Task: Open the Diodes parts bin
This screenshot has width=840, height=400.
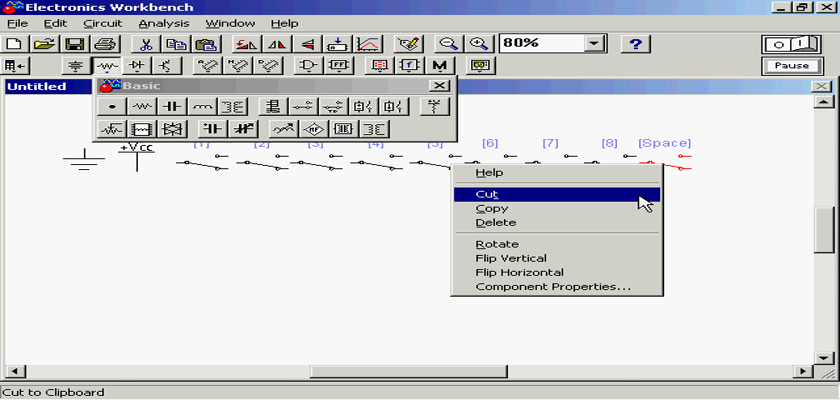Action: [x=137, y=66]
